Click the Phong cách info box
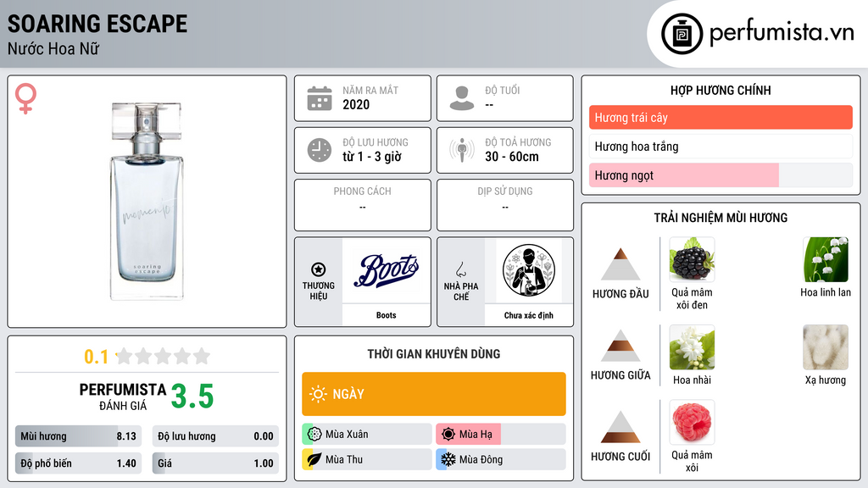 click(x=363, y=205)
